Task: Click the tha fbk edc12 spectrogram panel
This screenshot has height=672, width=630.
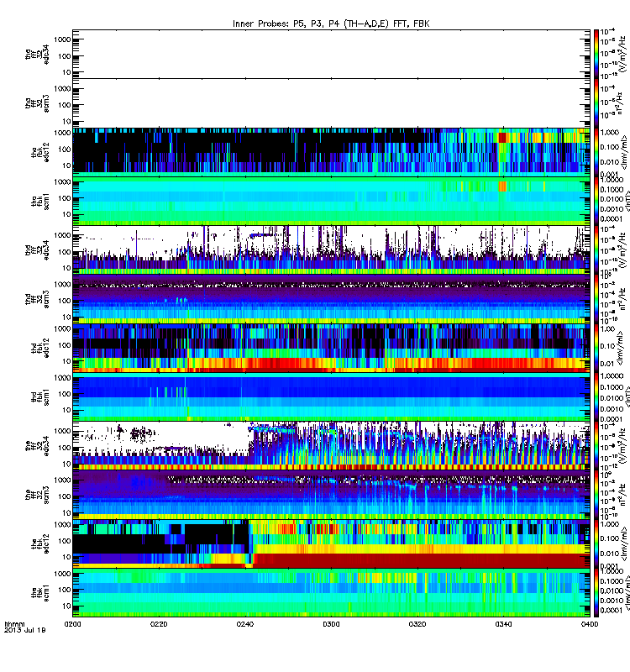Action: (x=331, y=152)
